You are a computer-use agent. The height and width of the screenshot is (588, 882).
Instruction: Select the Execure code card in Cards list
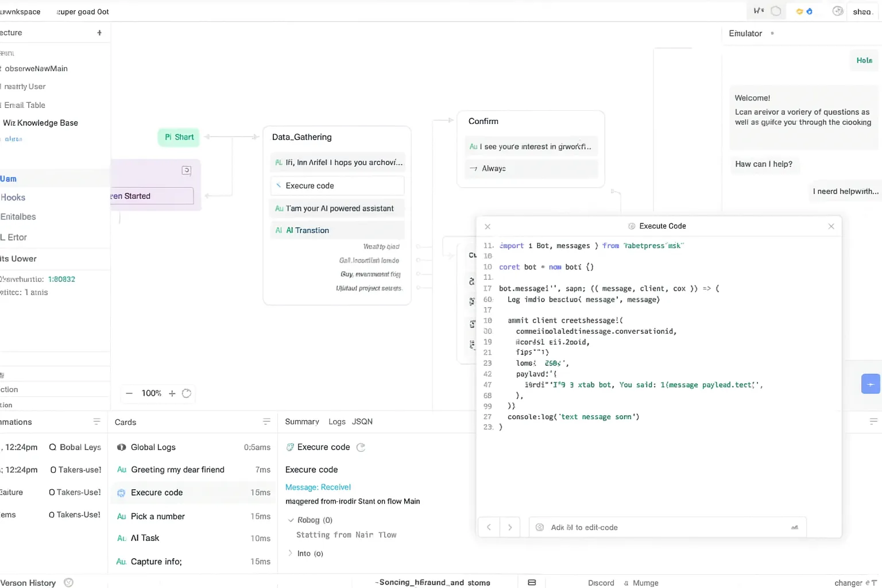click(x=157, y=493)
